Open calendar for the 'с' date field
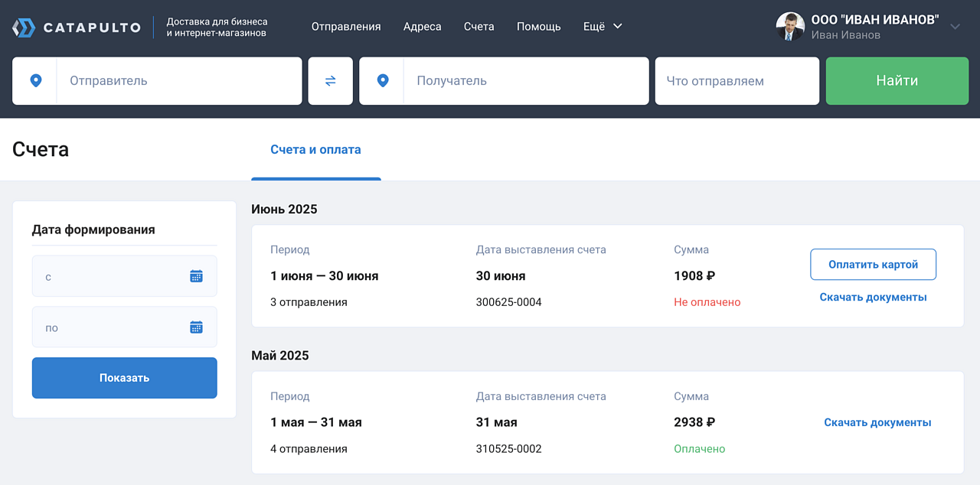This screenshot has height=485, width=980. pyautogui.click(x=196, y=276)
